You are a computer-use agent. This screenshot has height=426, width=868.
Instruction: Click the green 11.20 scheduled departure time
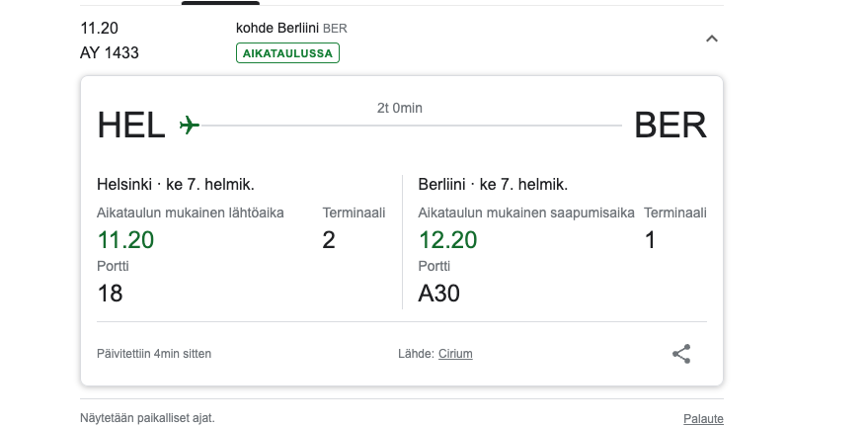pyautogui.click(x=125, y=240)
